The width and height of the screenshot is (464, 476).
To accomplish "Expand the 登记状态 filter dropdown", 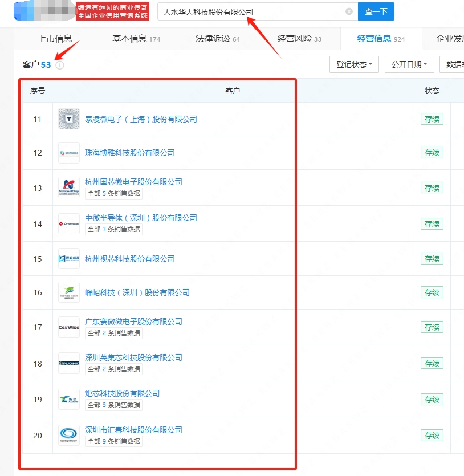I will (354, 64).
